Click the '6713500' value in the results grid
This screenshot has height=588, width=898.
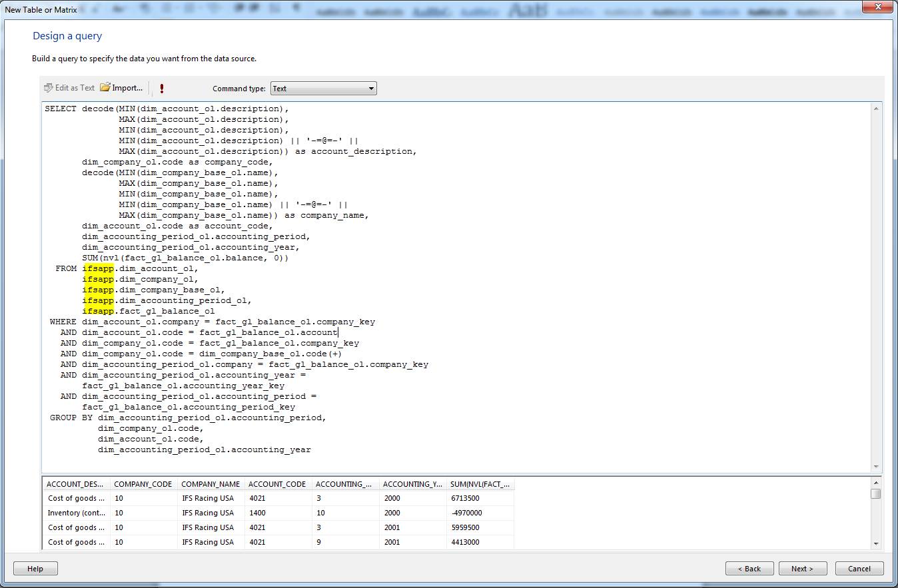point(465,498)
